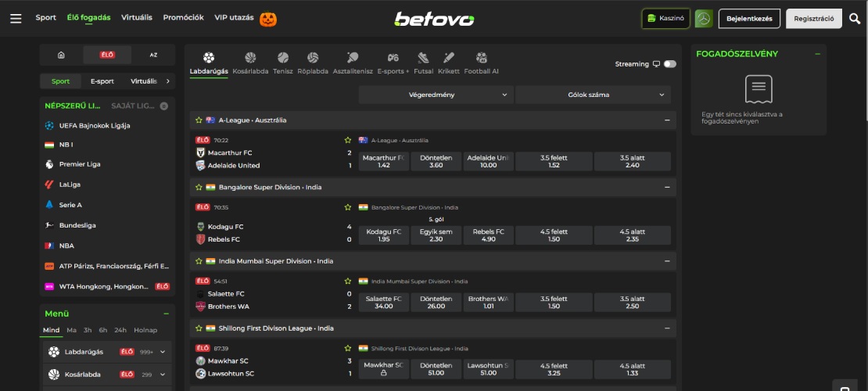Image resolution: width=868 pixels, height=391 pixels.
Task: Star the Kodagu FC vs Rebels FC match
Action: (x=348, y=207)
